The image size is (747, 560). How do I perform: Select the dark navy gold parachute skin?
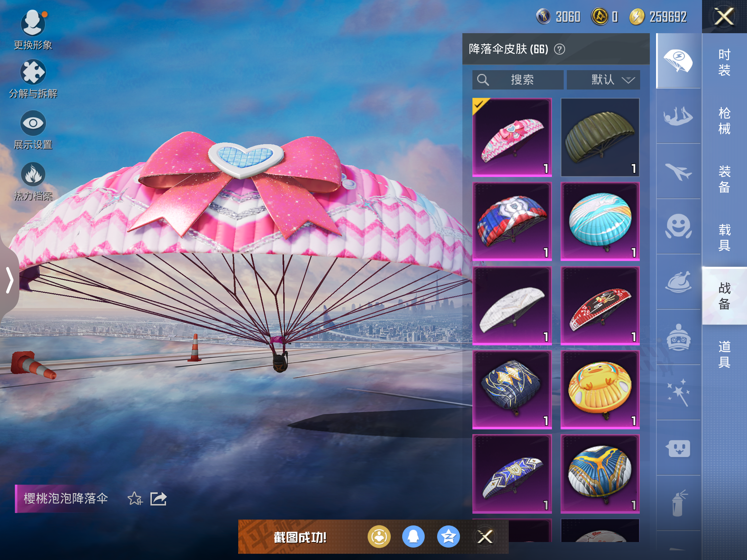(512, 390)
